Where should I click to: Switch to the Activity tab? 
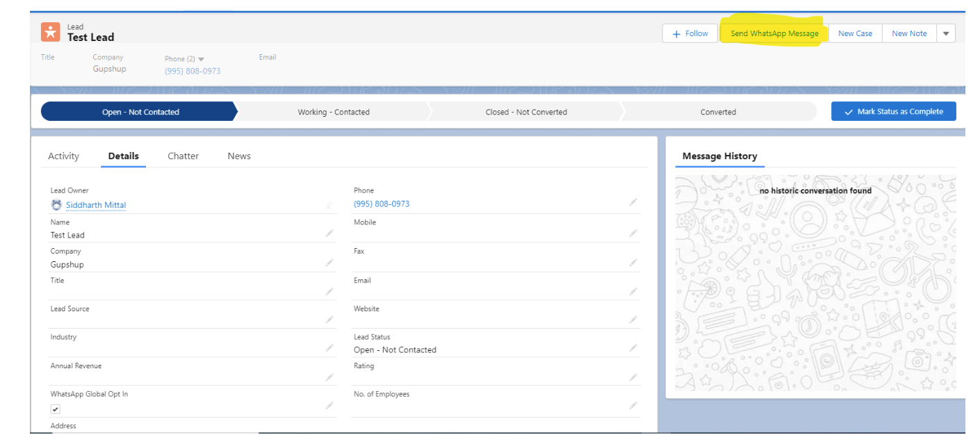coord(63,156)
